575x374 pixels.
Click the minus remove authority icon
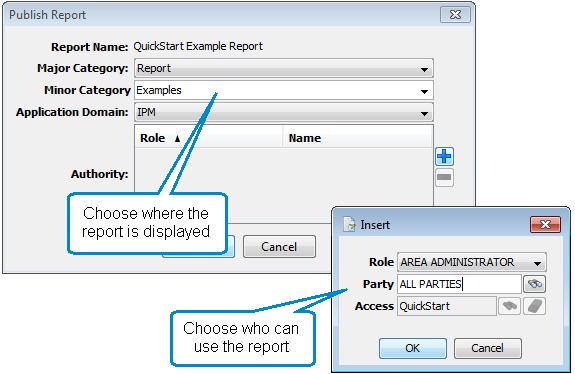click(444, 177)
